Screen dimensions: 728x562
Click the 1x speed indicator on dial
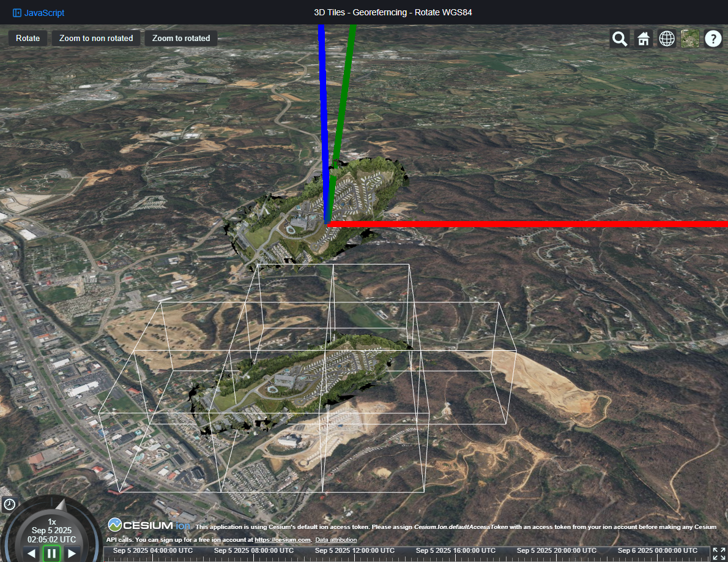tap(52, 522)
